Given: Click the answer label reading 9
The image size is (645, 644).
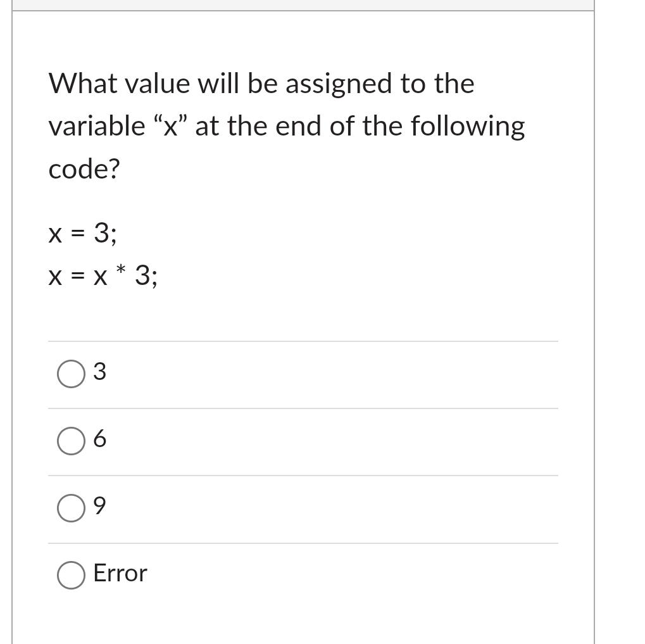Looking at the screenshot, I should click(x=100, y=507).
